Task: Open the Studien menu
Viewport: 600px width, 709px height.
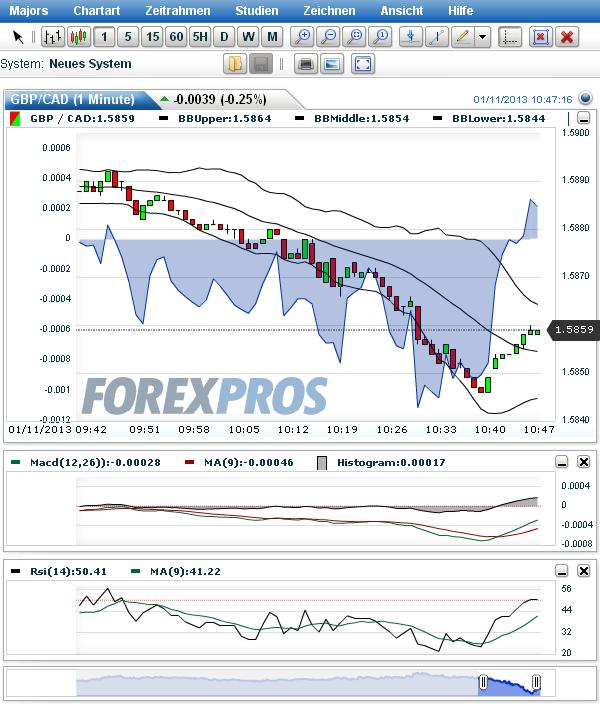Action: tap(257, 11)
